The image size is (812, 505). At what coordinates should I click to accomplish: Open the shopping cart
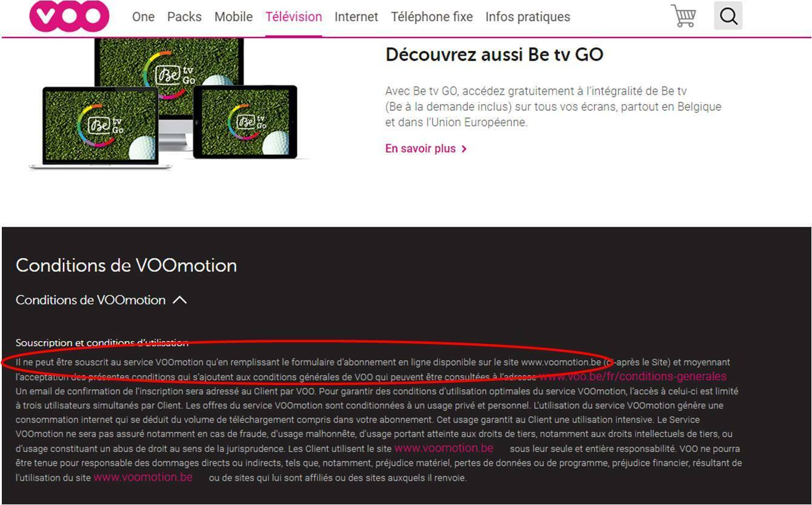684,16
